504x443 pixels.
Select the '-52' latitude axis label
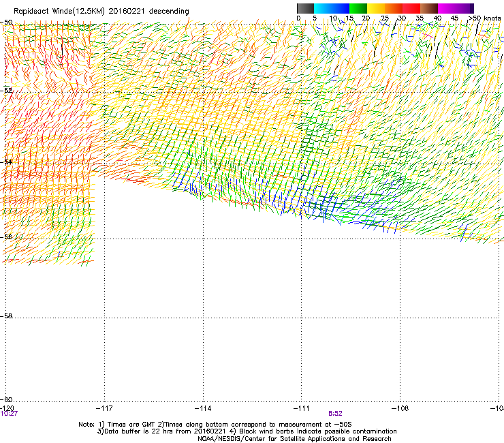coord(6,91)
